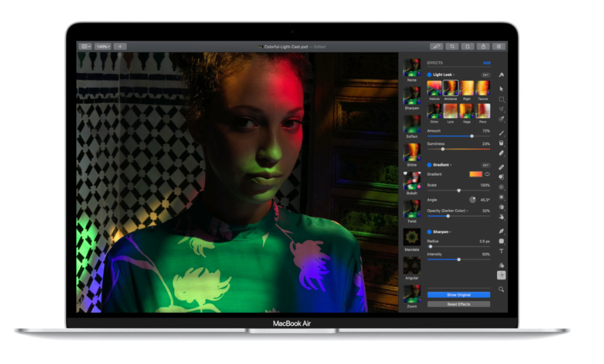Turn off the Sharpen effect checkbox
The width and height of the screenshot is (604, 364).
click(x=429, y=232)
